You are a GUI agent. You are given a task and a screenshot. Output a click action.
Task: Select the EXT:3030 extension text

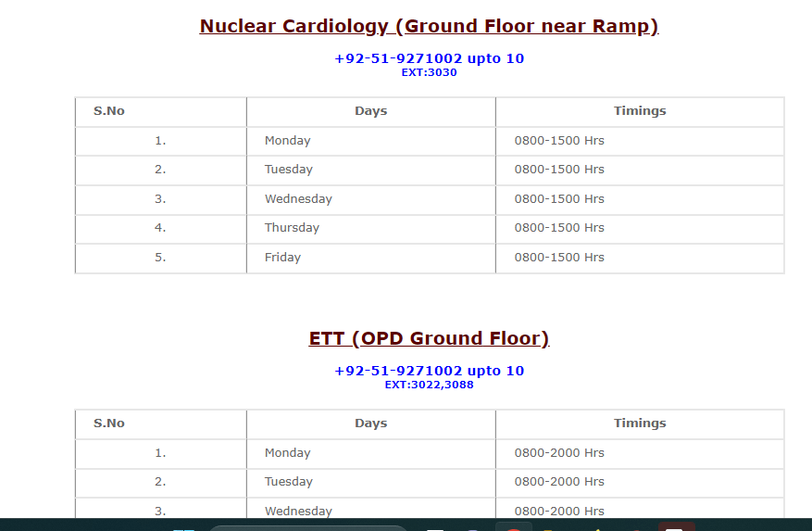[x=429, y=72]
